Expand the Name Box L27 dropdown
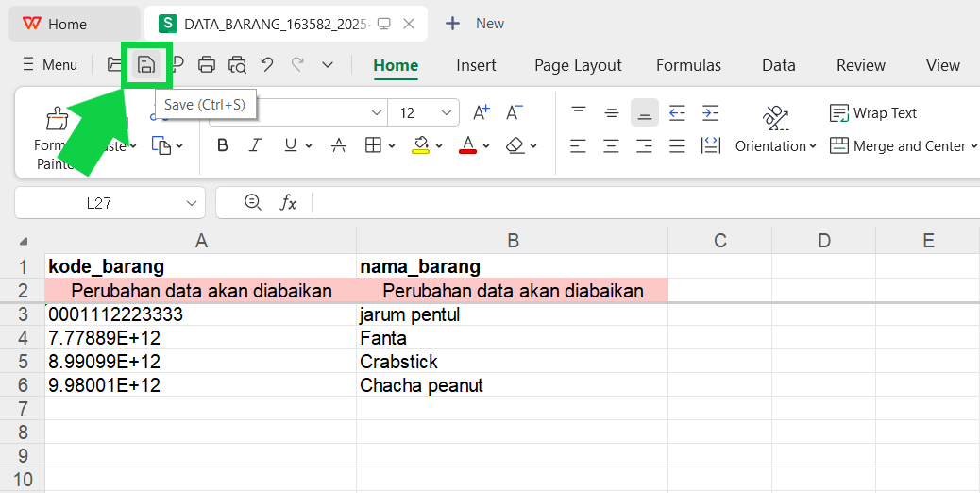Viewport: 980px width, 493px height. (x=192, y=203)
